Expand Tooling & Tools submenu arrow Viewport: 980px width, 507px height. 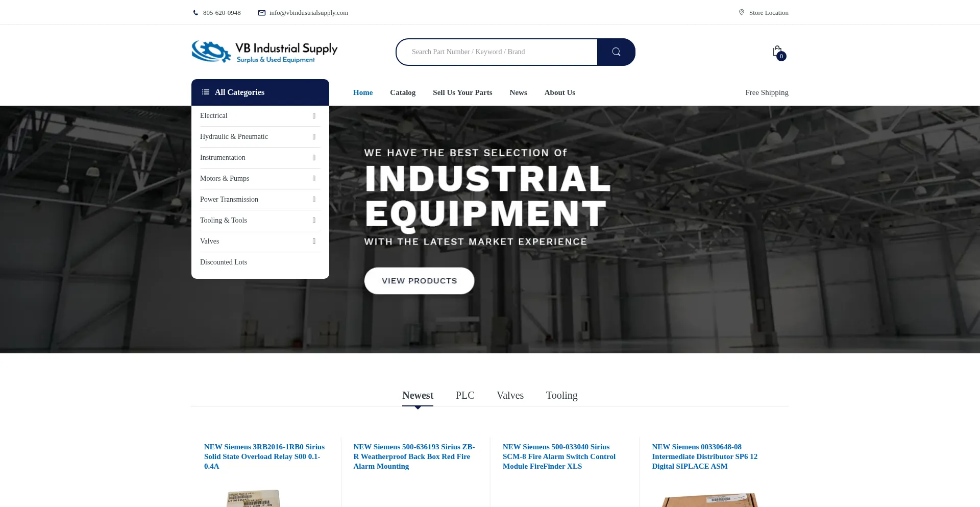point(314,221)
